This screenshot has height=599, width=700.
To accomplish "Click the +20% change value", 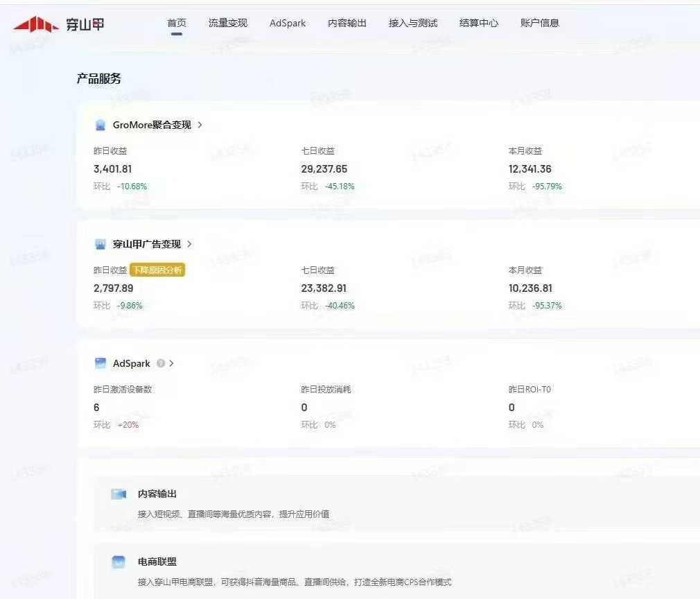I will point(128,425).
